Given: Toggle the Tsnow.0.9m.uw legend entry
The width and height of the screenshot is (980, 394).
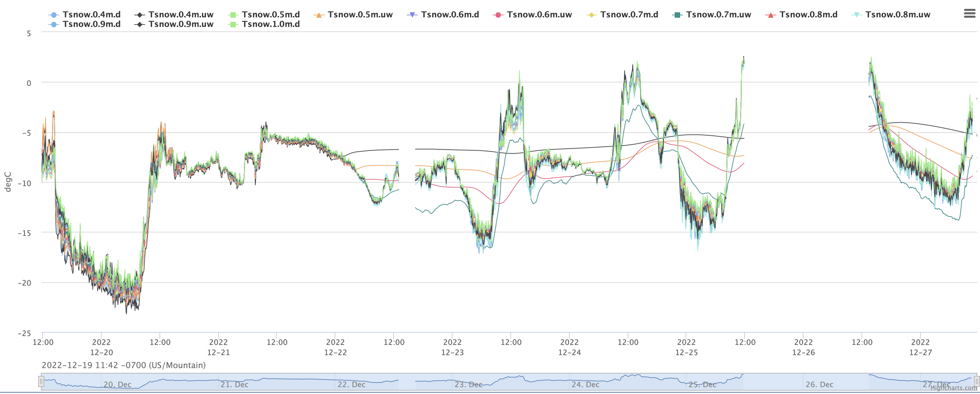Looking at the screenshot, I should (x=181, y=24).
